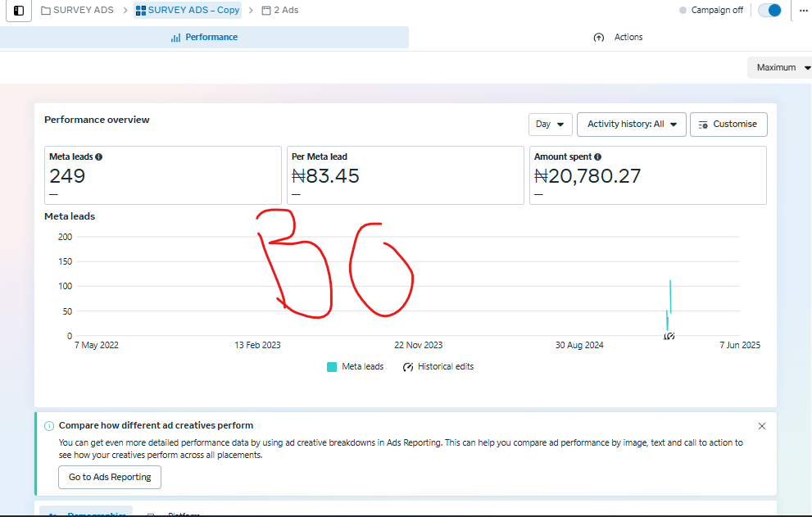This screenshot has width=812, height=517.
Task: Switch to the Actions tab
Action: click(618, 38)
